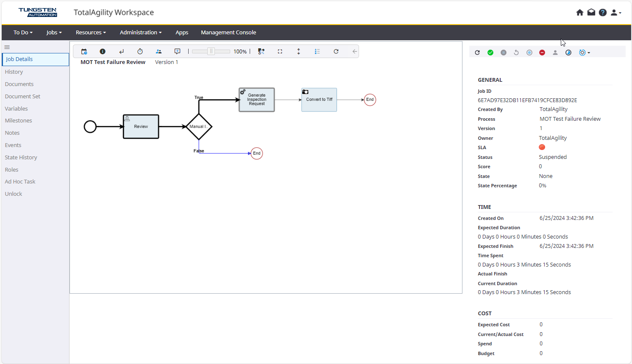The height and width of the screenshot is (364, 632).
Task: Expand the Administration menu
Action: coord(141,33)
